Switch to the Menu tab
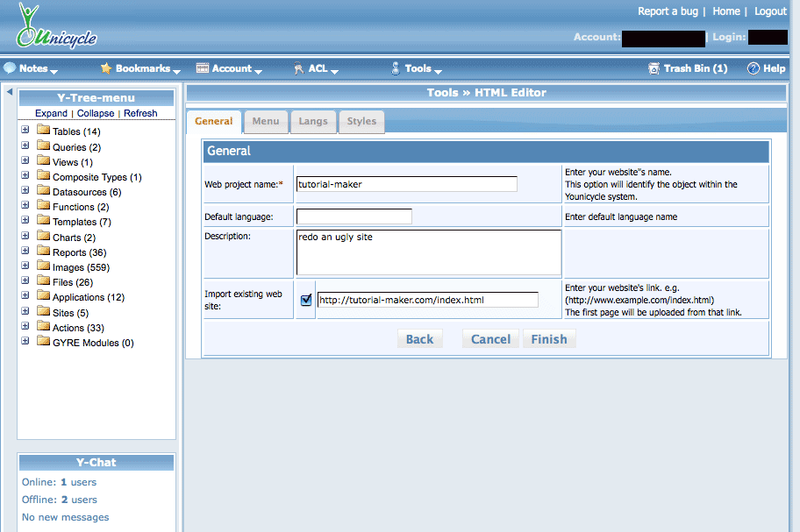Screen dimensions: 800x532 tap(265, 122)
